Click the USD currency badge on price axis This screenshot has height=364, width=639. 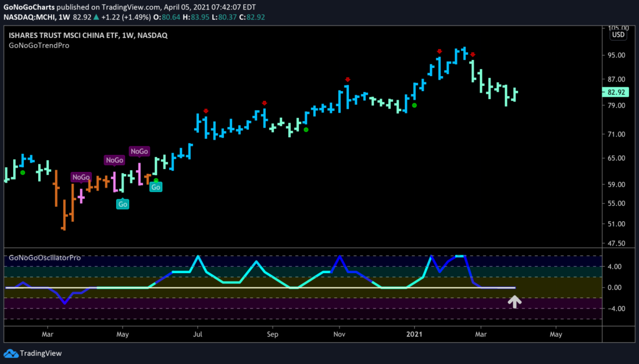618,35
